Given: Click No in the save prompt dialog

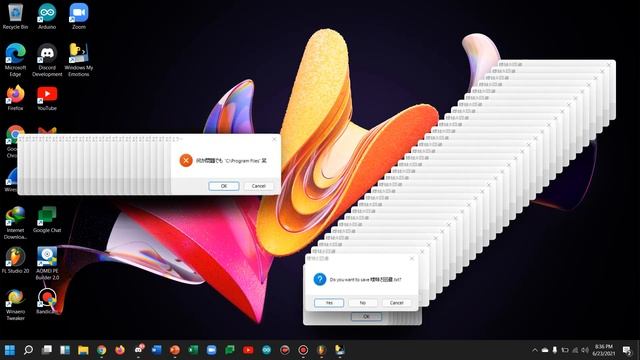Looking at the screenshot, I should (x=362, y=303).
